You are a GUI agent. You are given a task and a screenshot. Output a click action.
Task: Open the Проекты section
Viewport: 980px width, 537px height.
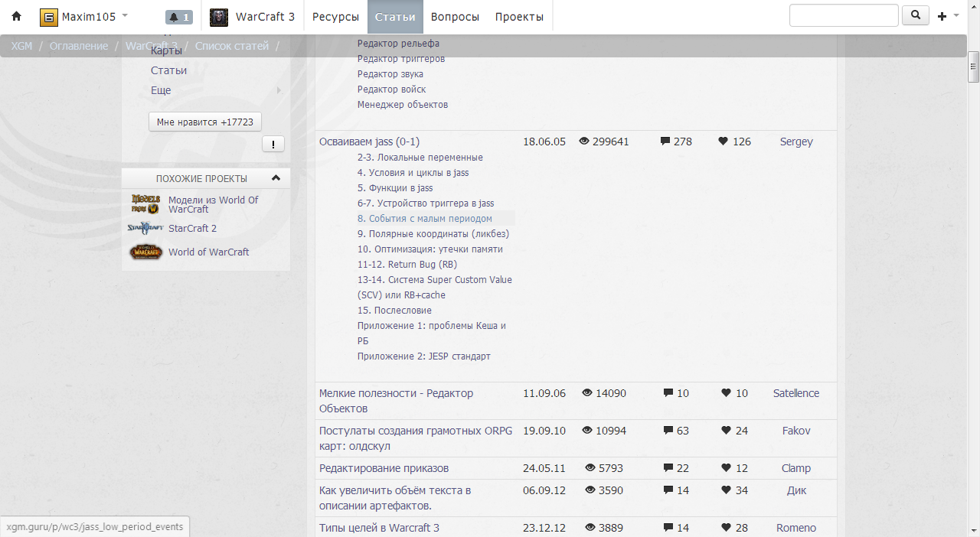pos(519,17)
